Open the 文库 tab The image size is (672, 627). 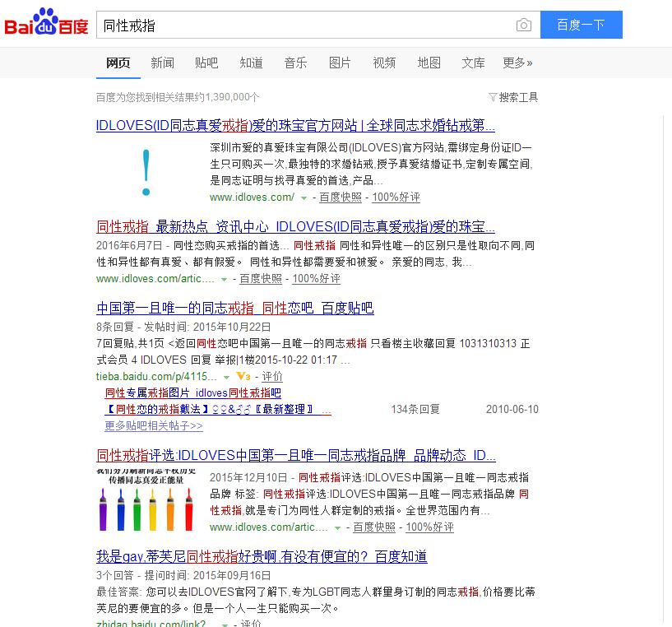(473, 63)
